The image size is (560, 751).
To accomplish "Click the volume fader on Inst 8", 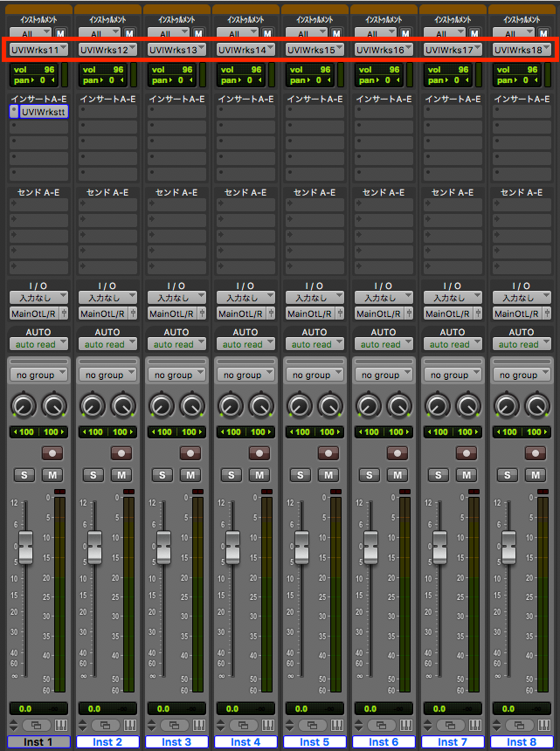I will [x=508, y=547].
